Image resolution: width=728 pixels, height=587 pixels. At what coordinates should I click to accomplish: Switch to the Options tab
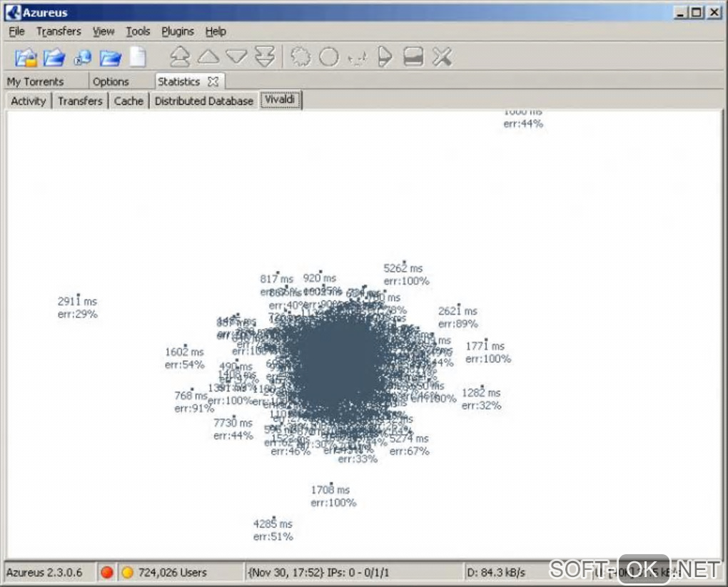click(x=111, y=82)
